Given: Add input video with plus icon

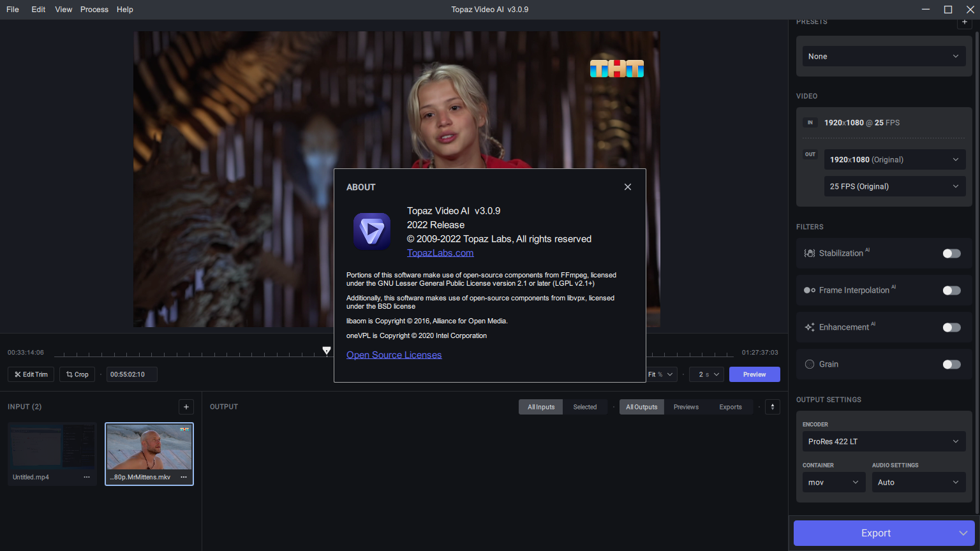Looking at the screenshot, I should [x=186, y=407].
